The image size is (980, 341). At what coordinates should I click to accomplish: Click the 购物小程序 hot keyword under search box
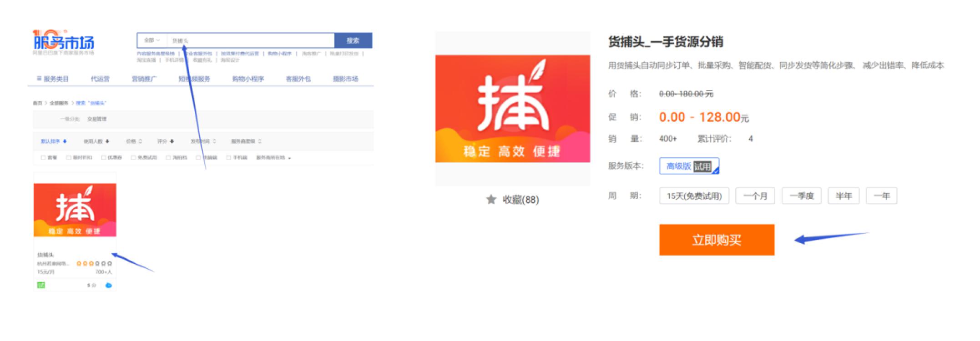pyautogui.click(x=279, y=54)
